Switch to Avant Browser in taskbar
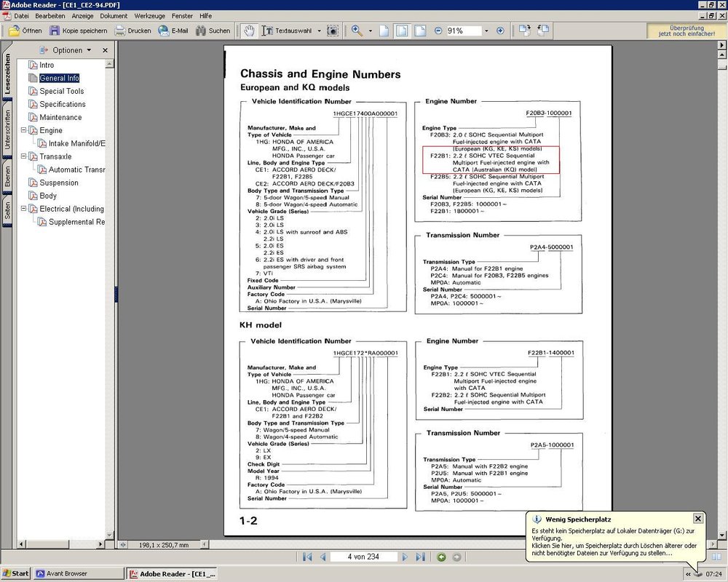 point(79,574)
